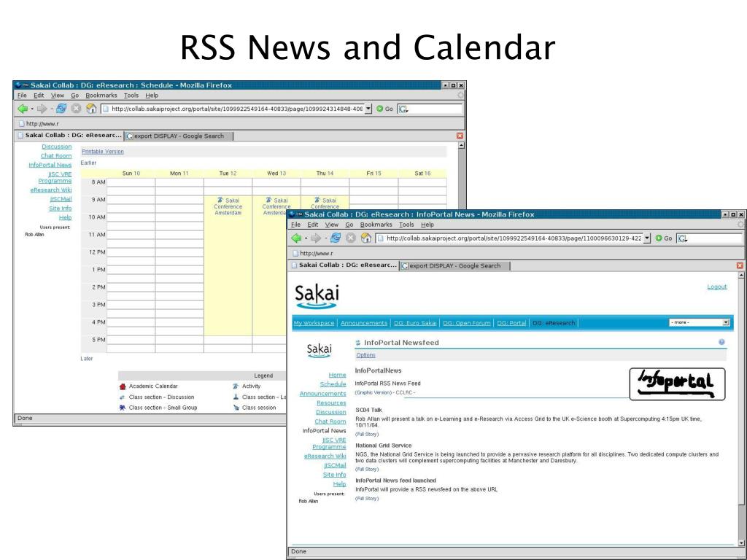This screenshot has height=560, width=747.
Task: Open URL history dropdown in InfoPortal News window
Action: coord(647,238)
